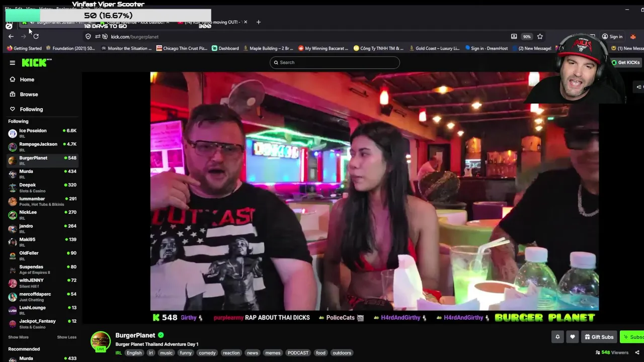Screen dimensions: 644x362
Task: Open the page install/download icon in address bar
Action: click(x=514, y=36)
